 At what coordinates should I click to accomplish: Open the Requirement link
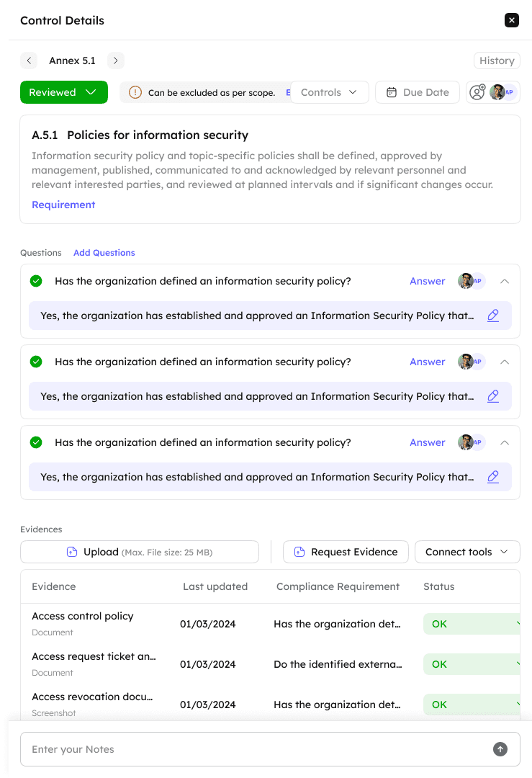[63, 205]
